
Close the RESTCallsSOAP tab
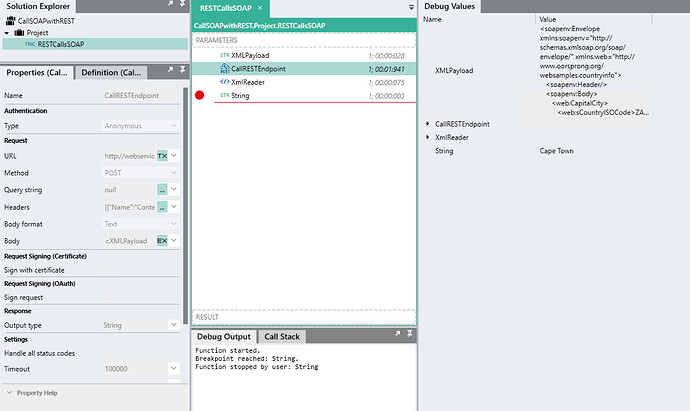[x=260, y=8]
